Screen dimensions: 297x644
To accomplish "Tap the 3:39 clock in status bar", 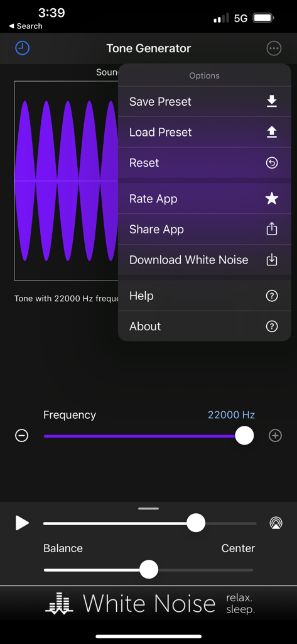I will [x=52, y=13].
